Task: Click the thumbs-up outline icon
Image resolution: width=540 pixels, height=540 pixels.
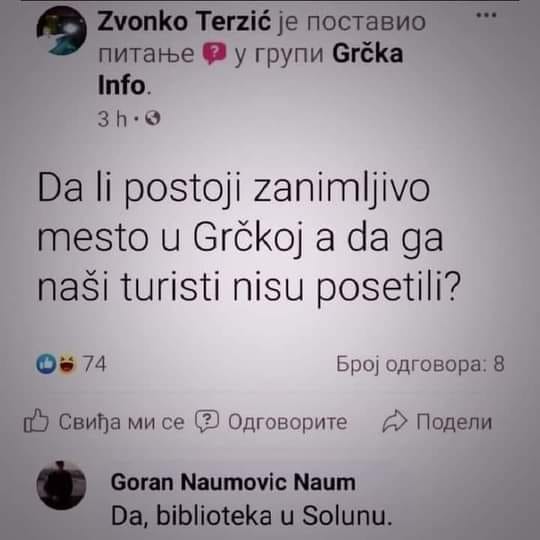Action: [36, 420]
